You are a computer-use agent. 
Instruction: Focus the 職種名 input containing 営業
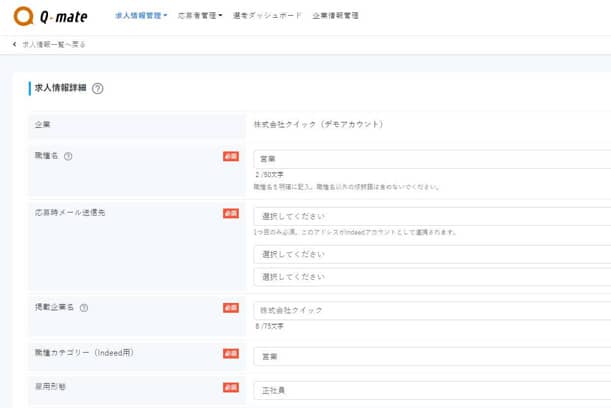[430, 159]
